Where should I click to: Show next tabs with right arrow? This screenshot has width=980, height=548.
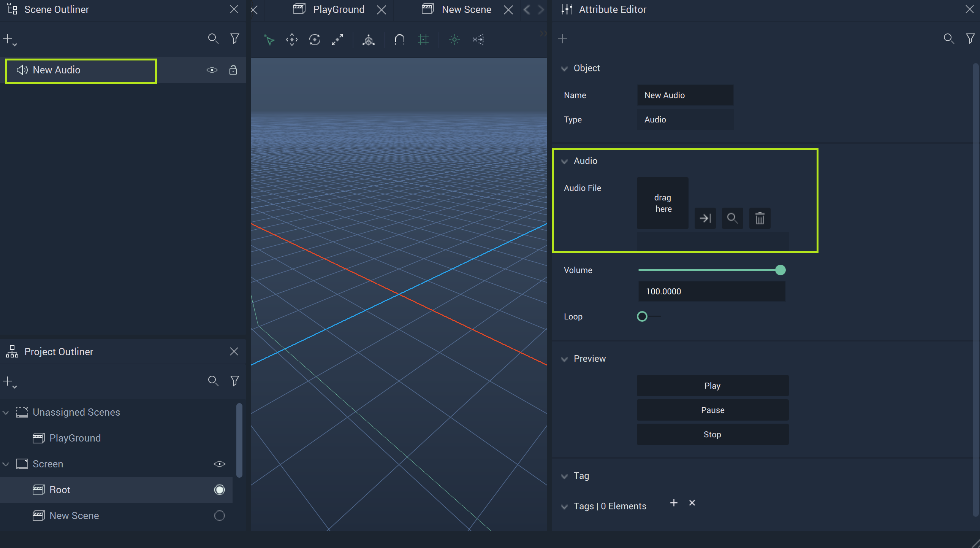click(x=541, y=10)
